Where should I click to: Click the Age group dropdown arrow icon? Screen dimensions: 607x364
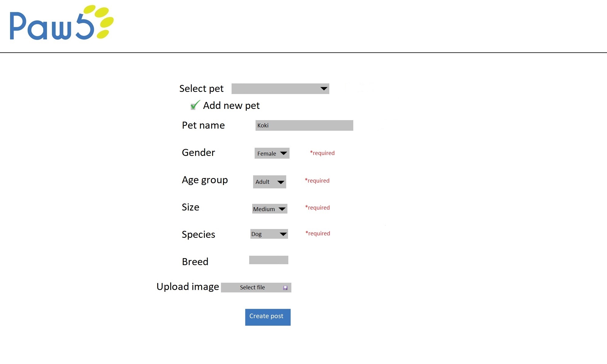click(281, 182)
